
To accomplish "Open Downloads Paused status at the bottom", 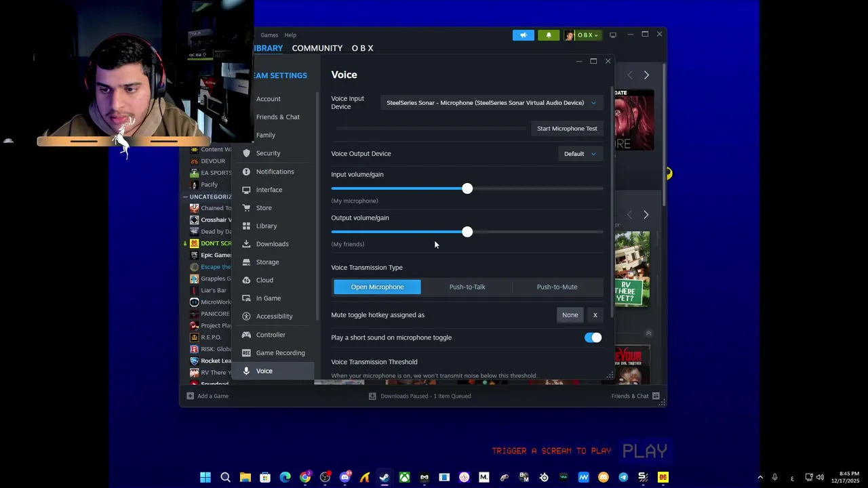I will pyautogui.click(x=420, y=396).
